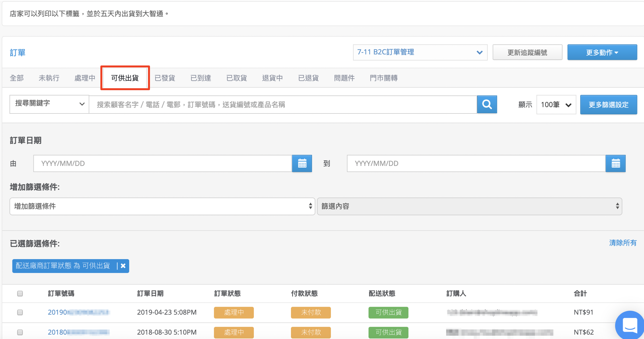Click the 處理中 badge in 2018-08-30 row
This screenshot has height=339, width=644.
[234, 332]
